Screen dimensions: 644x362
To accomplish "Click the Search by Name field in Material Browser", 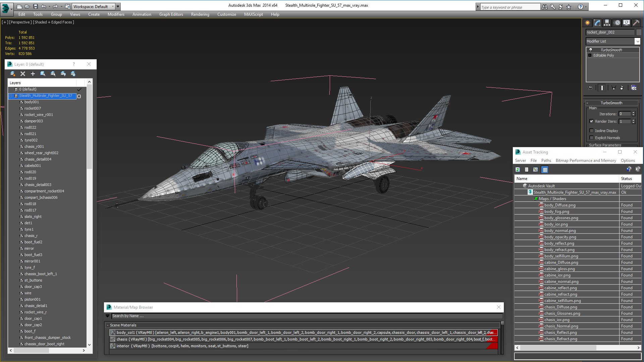I will pos(307,316).
